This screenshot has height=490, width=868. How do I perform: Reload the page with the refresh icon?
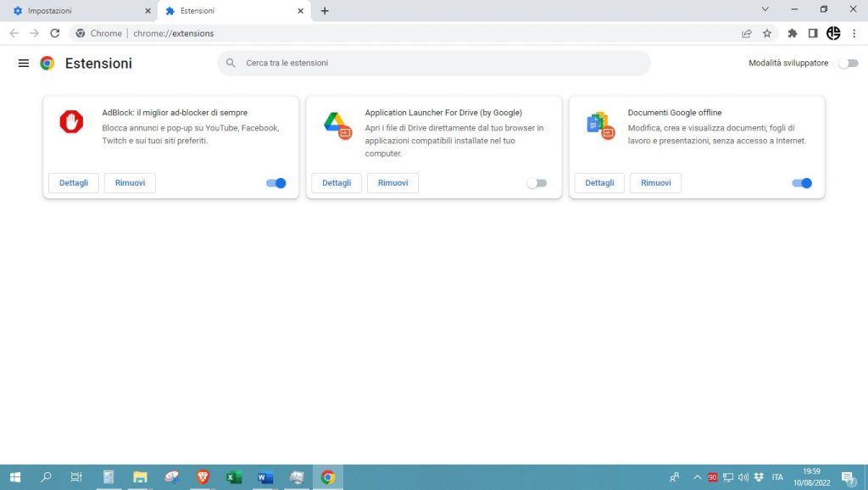55,33
